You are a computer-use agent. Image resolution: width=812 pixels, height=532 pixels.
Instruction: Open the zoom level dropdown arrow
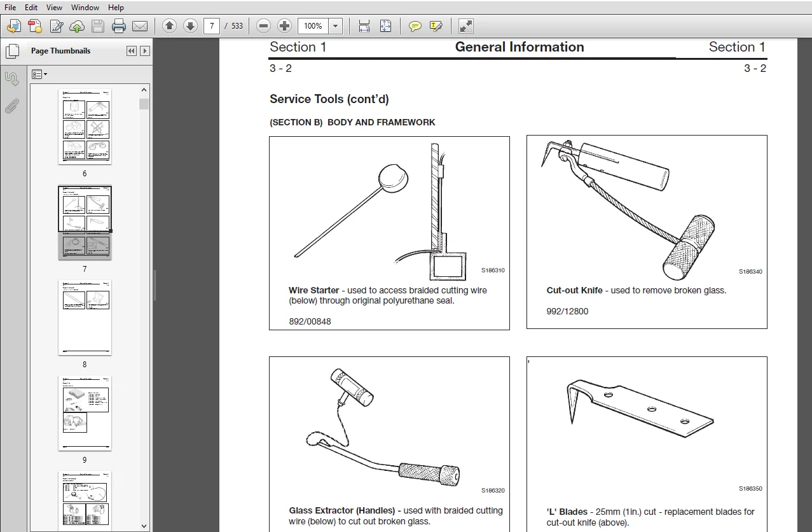click(x=336, y=26)
